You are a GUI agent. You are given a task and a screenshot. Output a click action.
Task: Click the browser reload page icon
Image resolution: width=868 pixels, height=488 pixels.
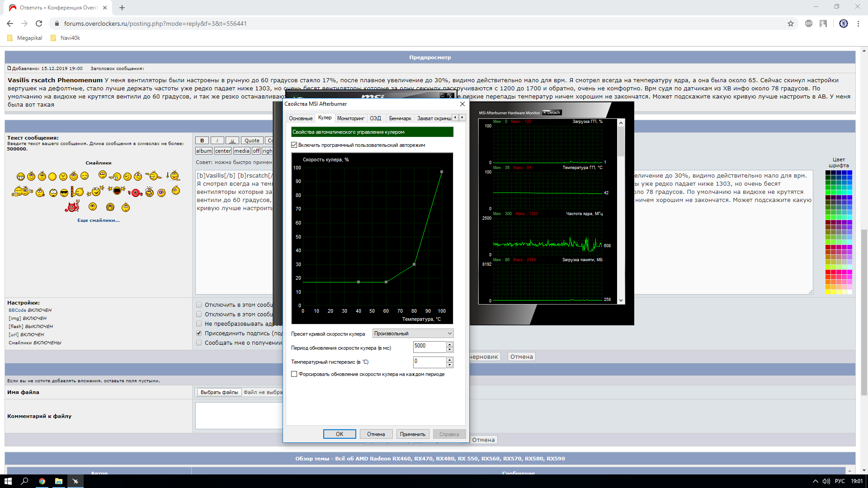39,23
